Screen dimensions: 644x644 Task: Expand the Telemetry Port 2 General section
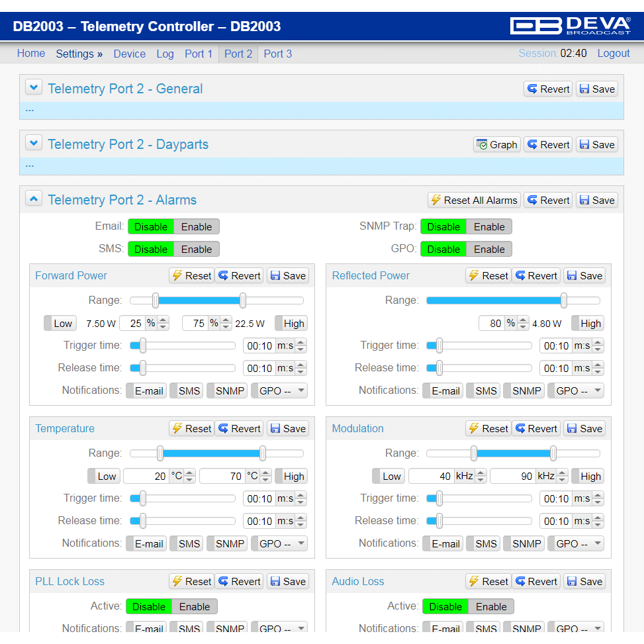pyautogui.click(x=34, y=87)
